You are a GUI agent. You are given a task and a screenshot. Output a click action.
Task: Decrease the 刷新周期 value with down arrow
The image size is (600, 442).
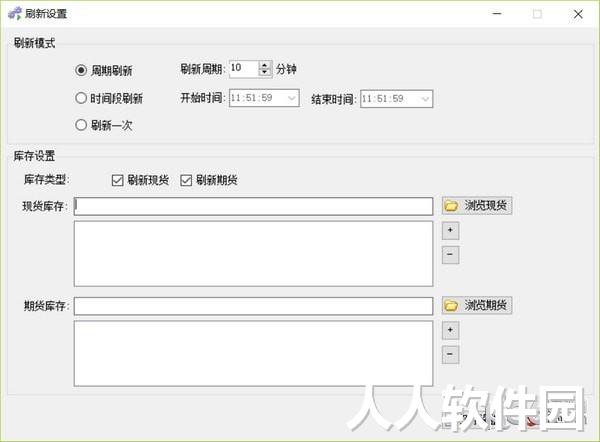(x=264, y=72)
